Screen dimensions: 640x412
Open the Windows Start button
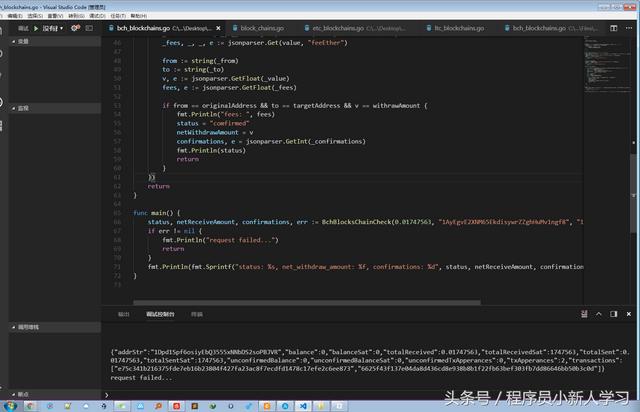click(x=11, y=406)
